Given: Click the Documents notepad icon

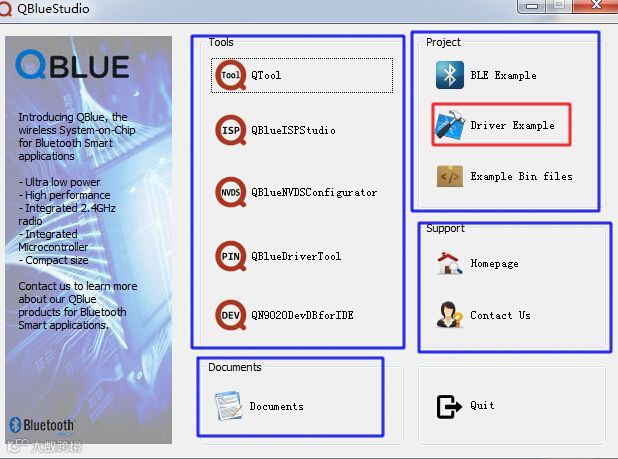Looking at the screenshot, I should (228, 406).
